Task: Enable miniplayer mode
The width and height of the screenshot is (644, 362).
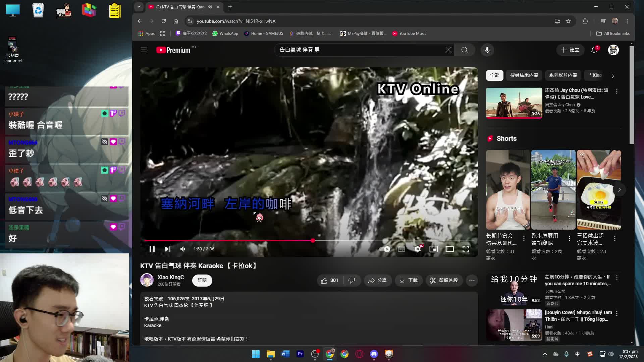Action: coord(434,249)
